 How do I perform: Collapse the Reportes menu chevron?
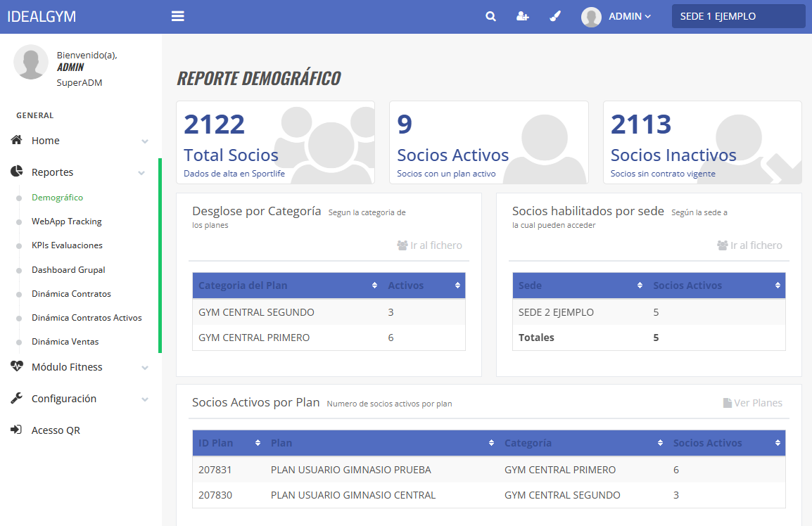click(x=141, y=173)
